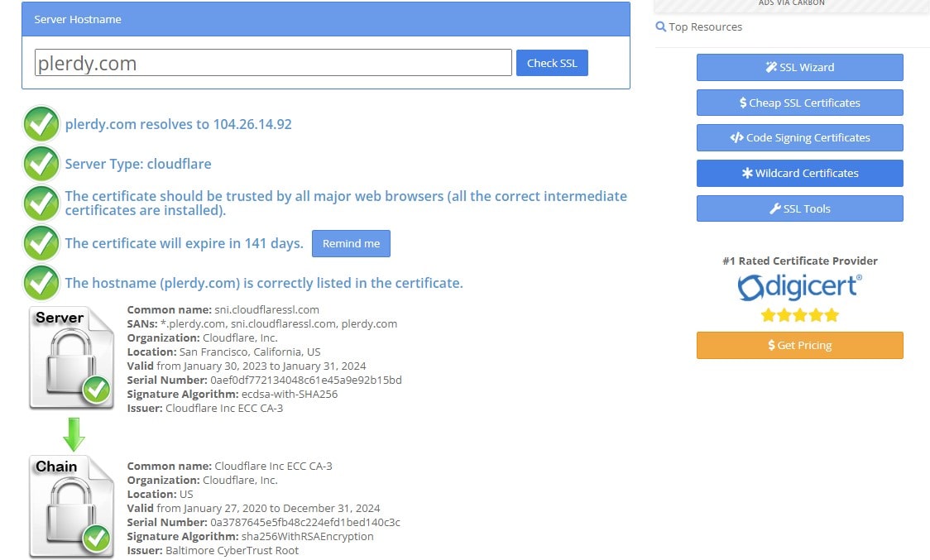The height and width of the screenshot is (560, 930).
Task: Click the Check SSL button
Action: coord(552,63)
